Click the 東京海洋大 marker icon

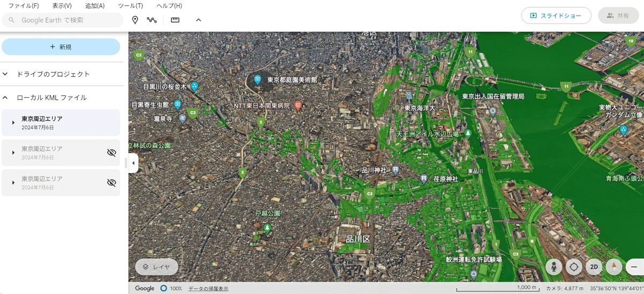click(x=409, y=97)
